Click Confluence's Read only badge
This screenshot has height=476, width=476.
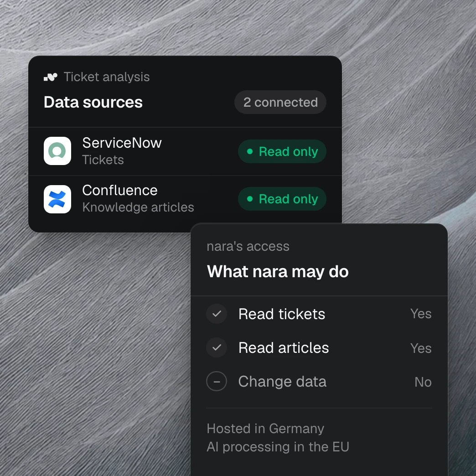[x=282, y=199]
